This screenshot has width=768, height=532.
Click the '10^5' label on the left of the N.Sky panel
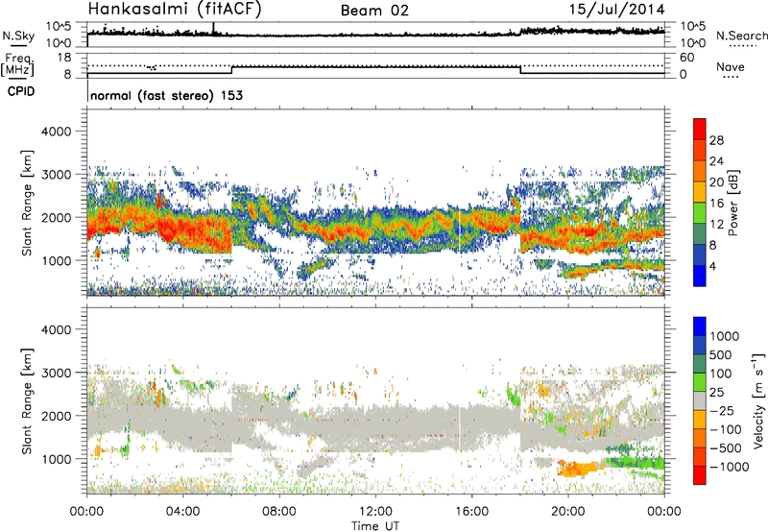pos(60,27)
